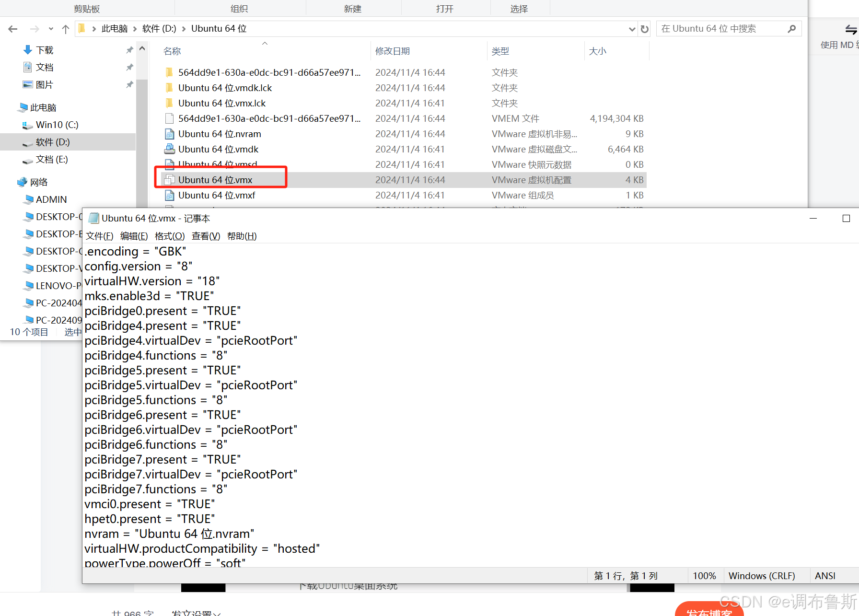Open Notepad 查看(V) menu

[206, 236]
